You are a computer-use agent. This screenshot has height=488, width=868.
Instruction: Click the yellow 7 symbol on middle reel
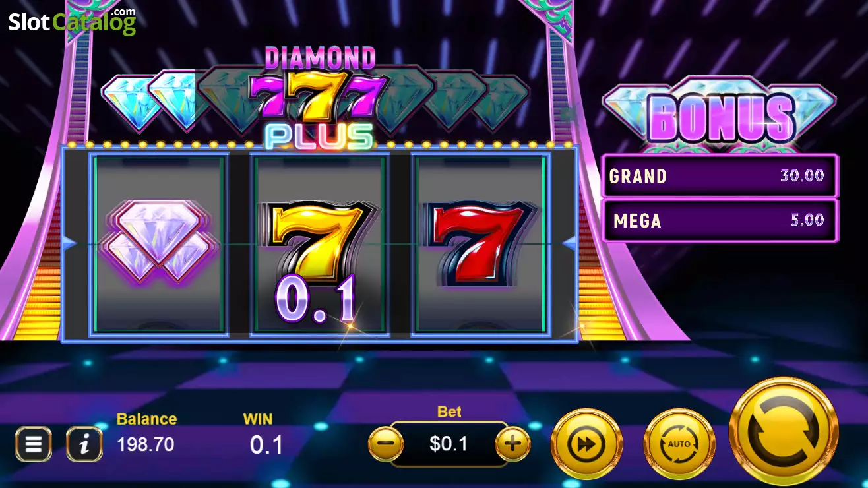[x=320, y=244]
